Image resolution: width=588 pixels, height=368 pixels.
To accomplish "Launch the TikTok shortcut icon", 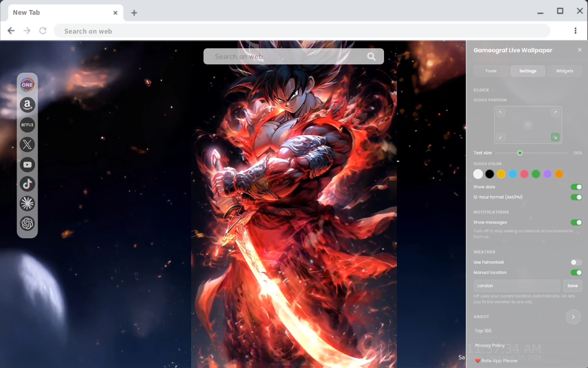I will pyautogui.click(x=28, y=184).
